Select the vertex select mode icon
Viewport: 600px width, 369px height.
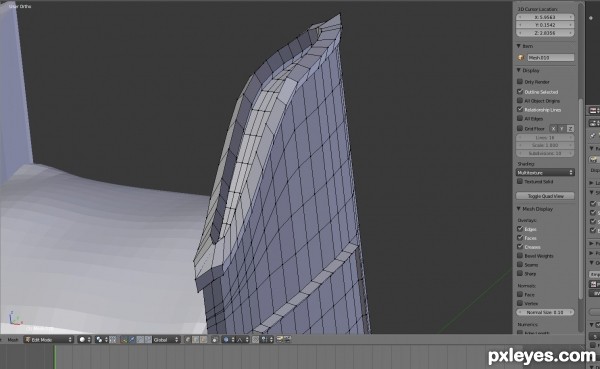coord(188,340)
